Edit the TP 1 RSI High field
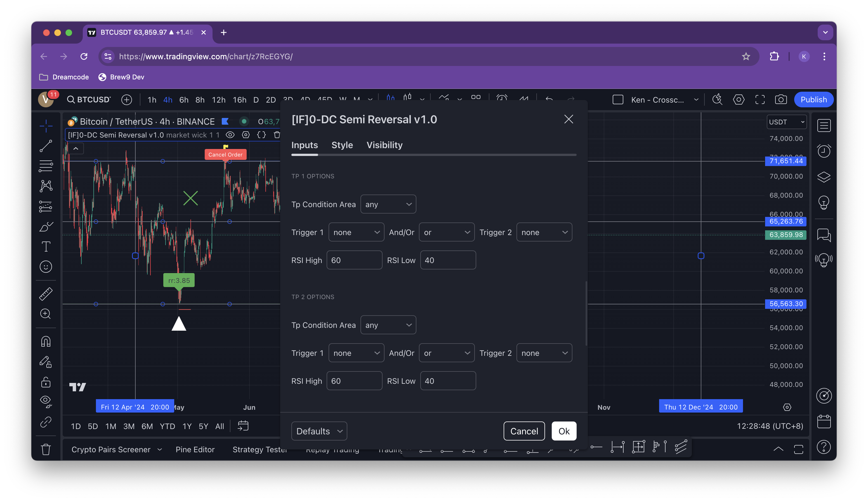The image size is (868, 502). pyautogui.click(x=354, y=260)
